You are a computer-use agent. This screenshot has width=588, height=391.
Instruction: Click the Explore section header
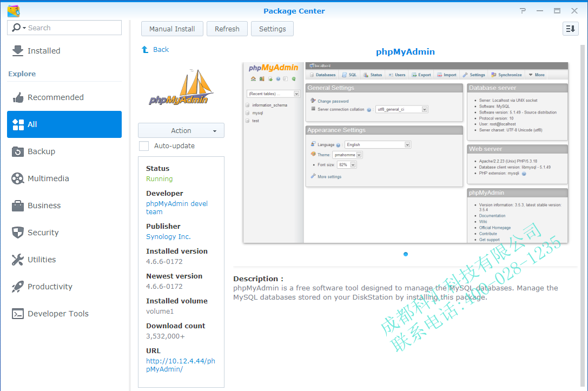coord(22,74)
